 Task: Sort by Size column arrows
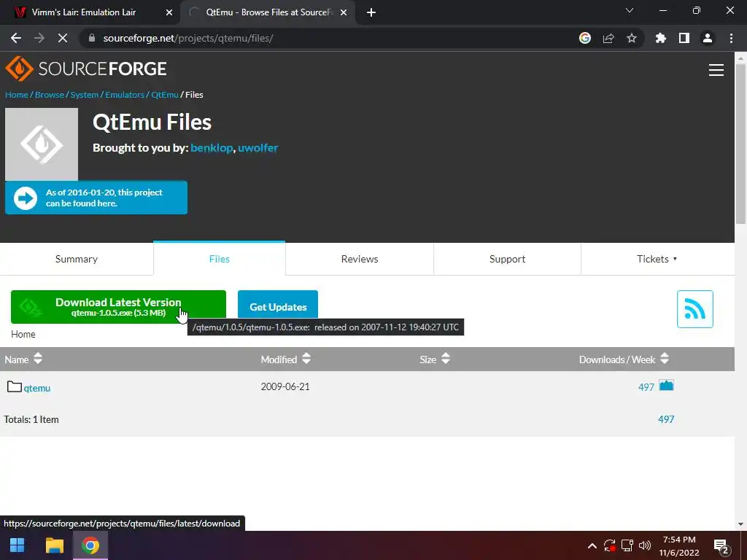click(446, 359)
